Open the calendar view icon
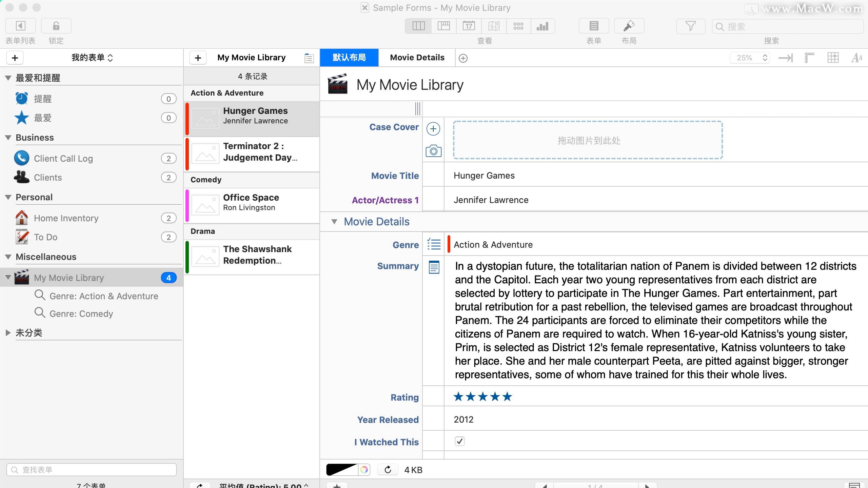The width and height of the screenshot is (868, 488). pyautogui.click(x=469, y=26)
